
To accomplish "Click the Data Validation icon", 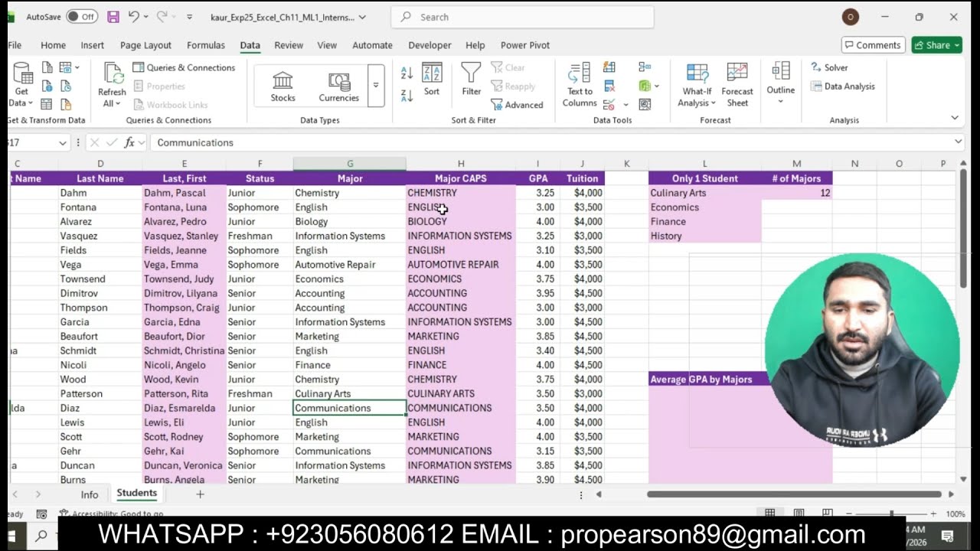I will pyautogui.click(x=609, y=104).
